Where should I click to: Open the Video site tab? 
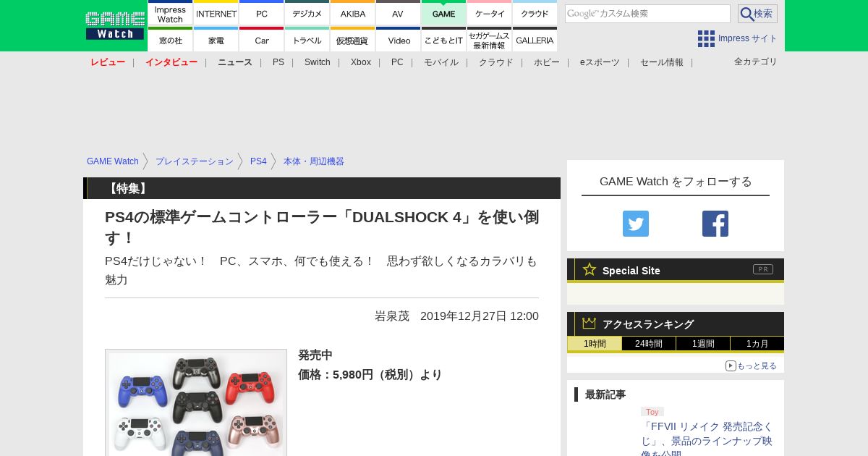399,39
